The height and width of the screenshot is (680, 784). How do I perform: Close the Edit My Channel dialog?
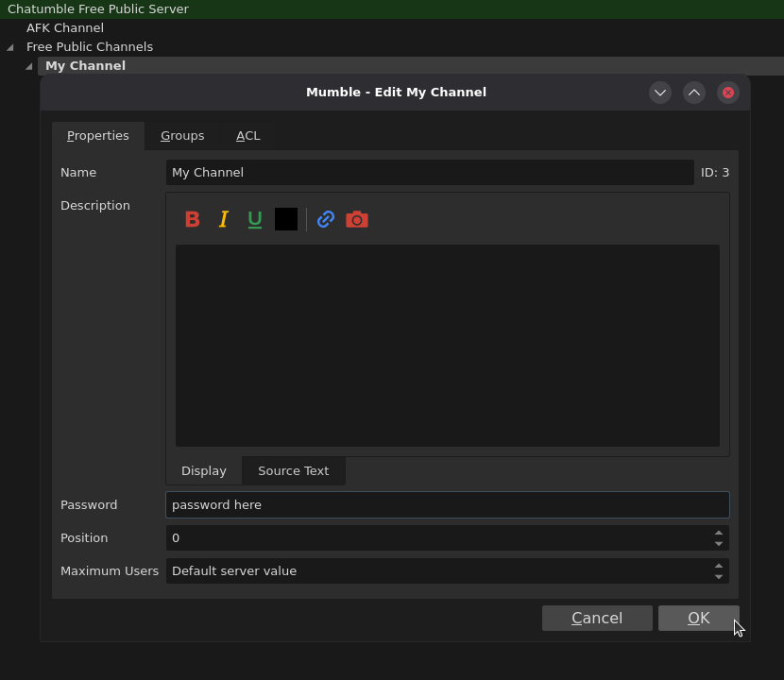coord(728,93)
